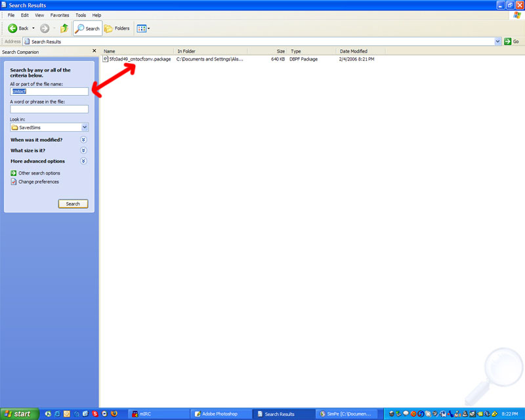Switch to Search Results taskbar button
The image size is (525, 420).
pyautogui.click(x=284, y=414)
